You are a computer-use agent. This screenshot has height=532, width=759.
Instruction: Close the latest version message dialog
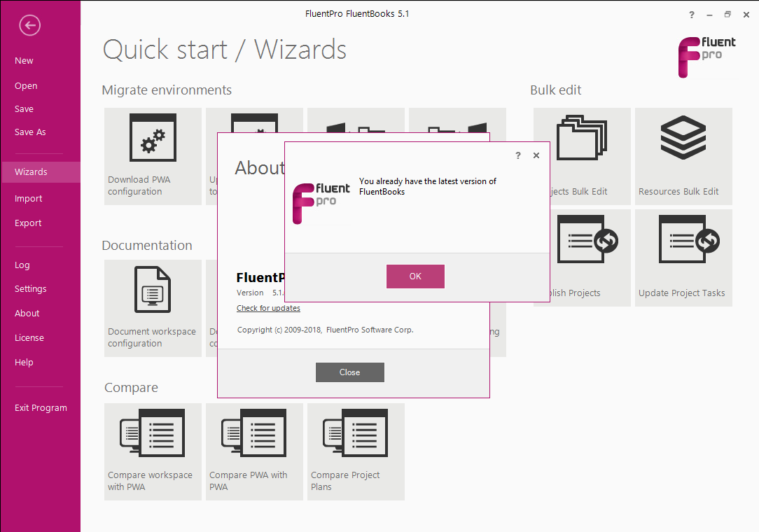[x=536, y=155]
